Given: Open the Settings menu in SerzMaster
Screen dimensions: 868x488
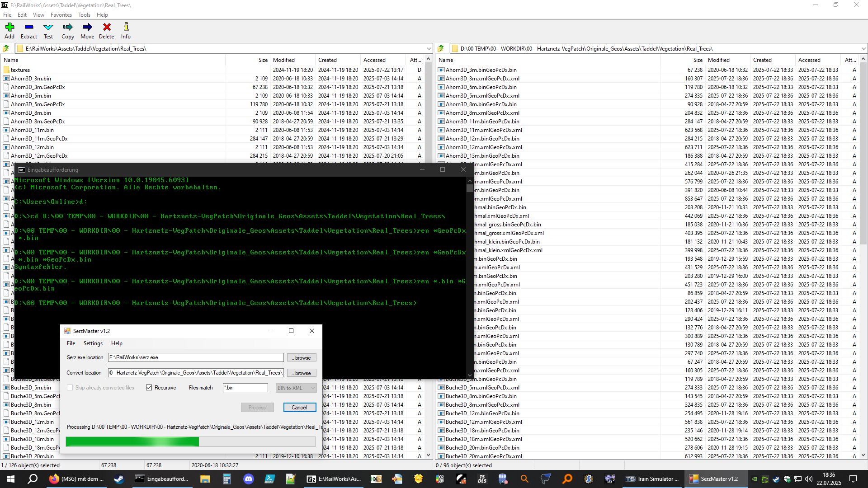Looking at the screenshot, I should pyautogui.click(x=93, y=343).
